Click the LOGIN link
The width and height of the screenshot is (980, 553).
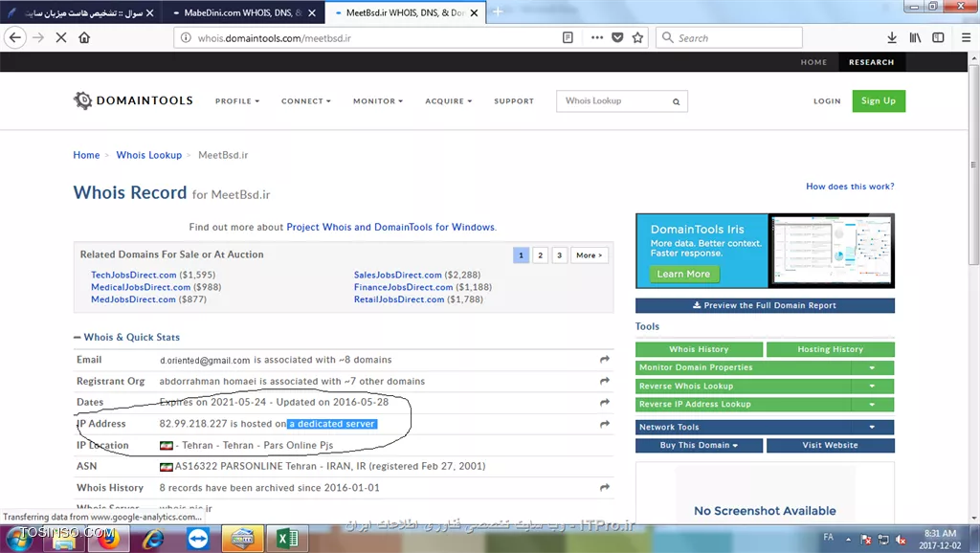click(x=827, y=101)
